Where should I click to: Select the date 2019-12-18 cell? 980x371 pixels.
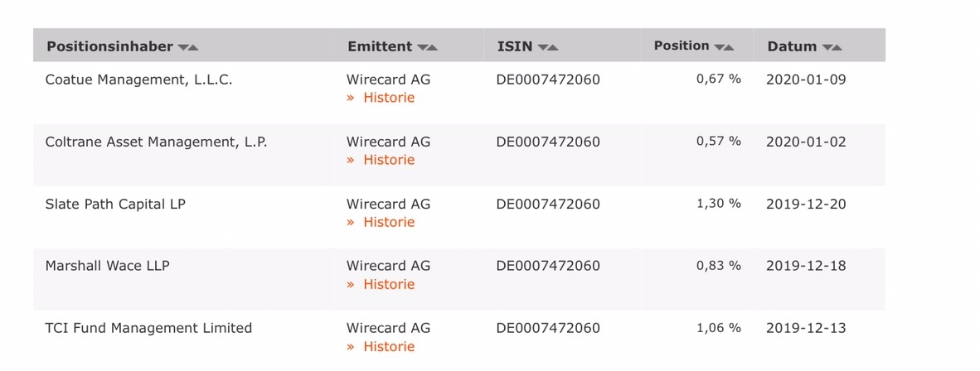806,266
